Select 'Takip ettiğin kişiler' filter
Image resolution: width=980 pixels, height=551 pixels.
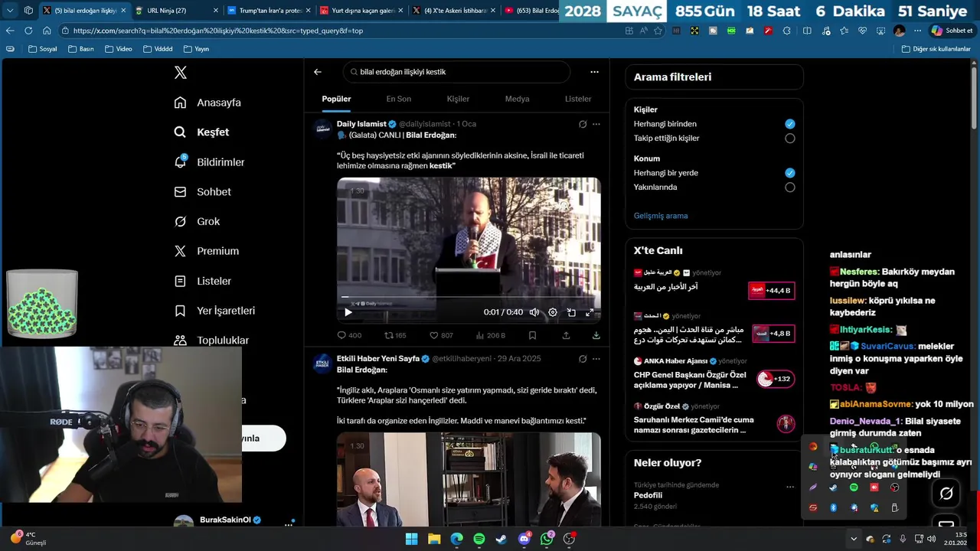[790, 139]
